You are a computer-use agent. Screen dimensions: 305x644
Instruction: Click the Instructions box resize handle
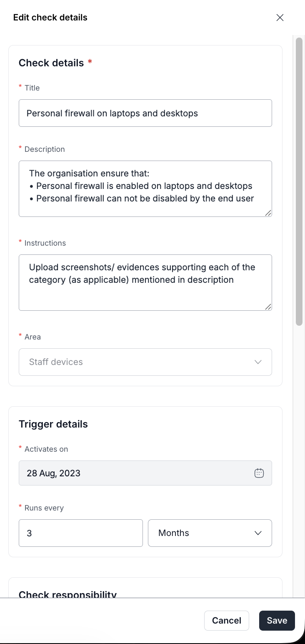tap(268, 307)
